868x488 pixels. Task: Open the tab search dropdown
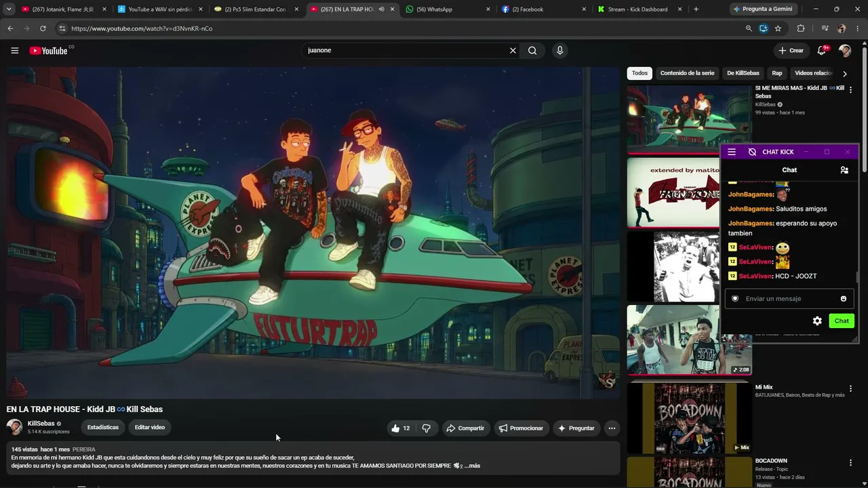(9, 9)
